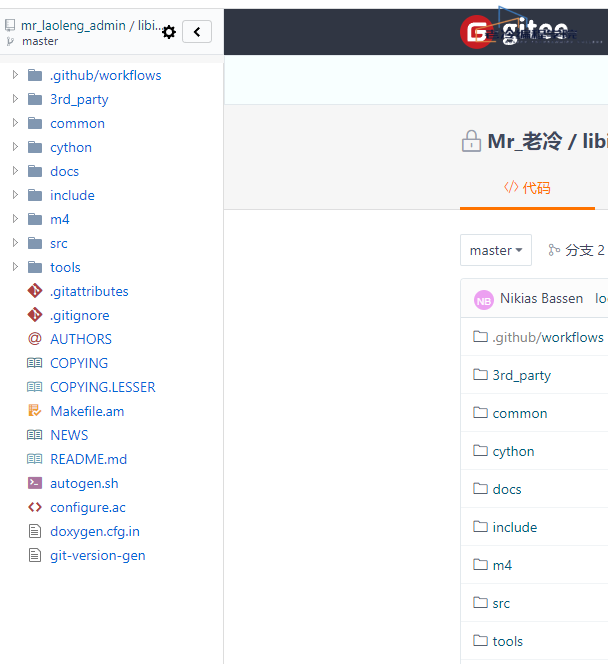Click the cython folder icon in sidebar
608x664 pixels.
(x=35, y=147)
